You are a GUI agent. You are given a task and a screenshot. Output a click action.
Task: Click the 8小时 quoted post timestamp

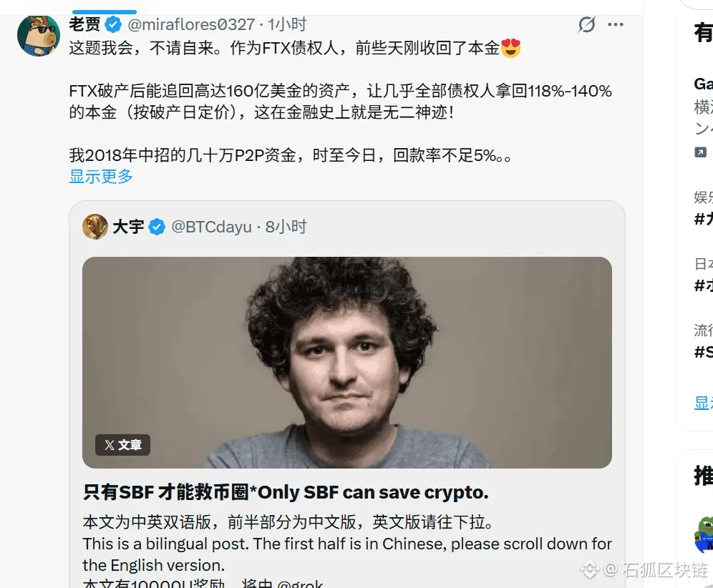[x=286, y=227]
